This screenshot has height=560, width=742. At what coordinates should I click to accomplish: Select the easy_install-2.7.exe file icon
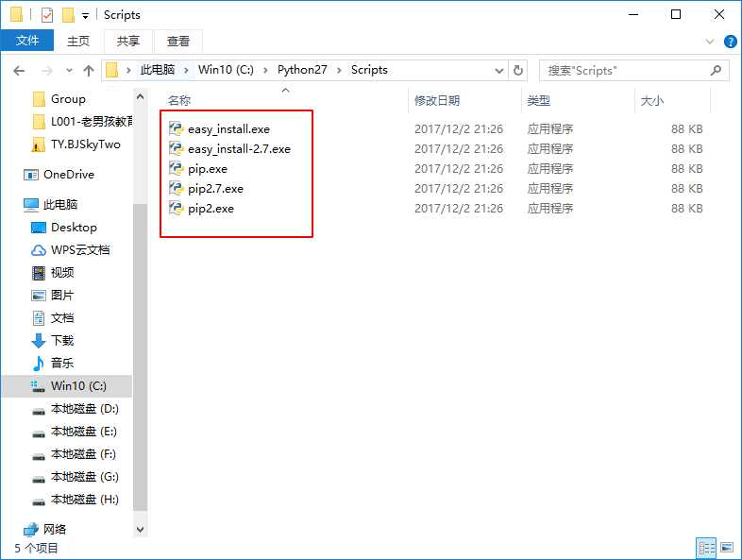tap(176, 148)
